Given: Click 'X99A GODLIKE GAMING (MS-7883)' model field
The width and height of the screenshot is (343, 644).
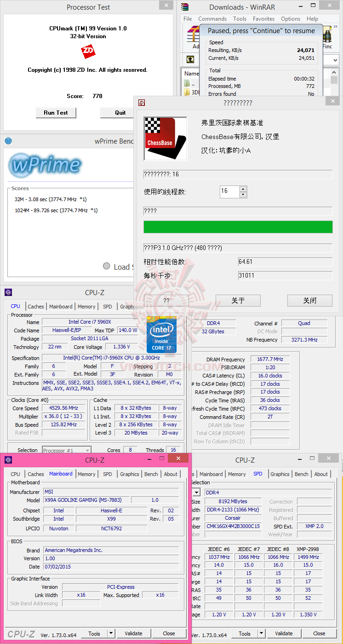Looking at the screenshot, I should click(86, 500).
